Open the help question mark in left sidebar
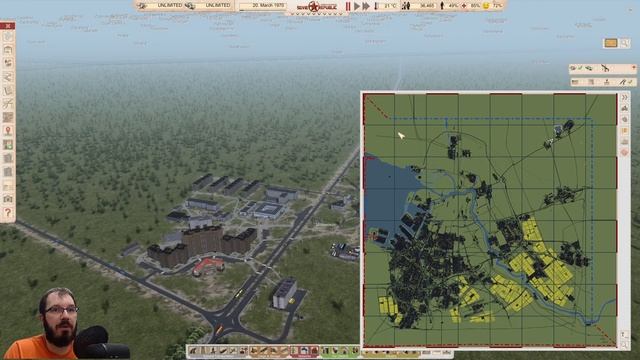Image resolution: width=640 pixels, height=360 pixels. coord(8,213)
